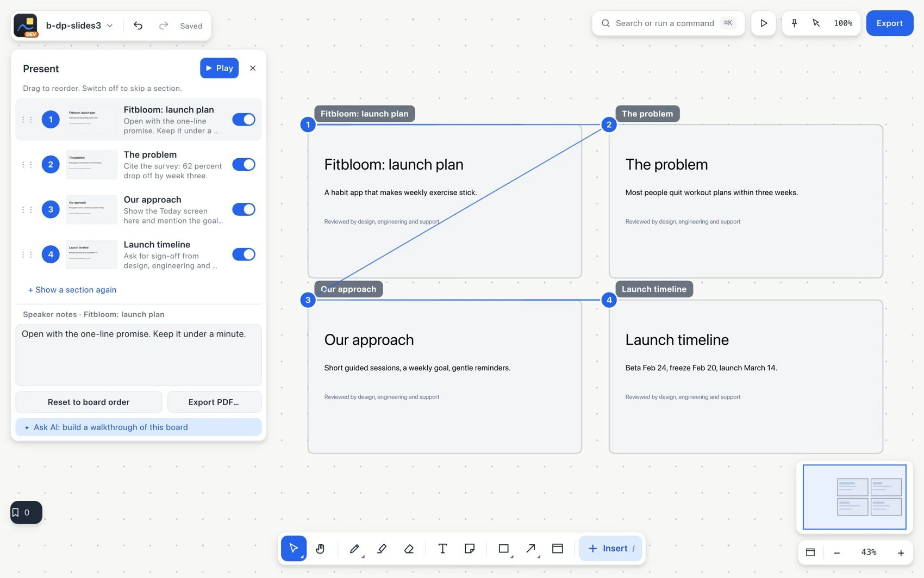
Task: Select the Eraser tool
Action: (x=409, y=548)
